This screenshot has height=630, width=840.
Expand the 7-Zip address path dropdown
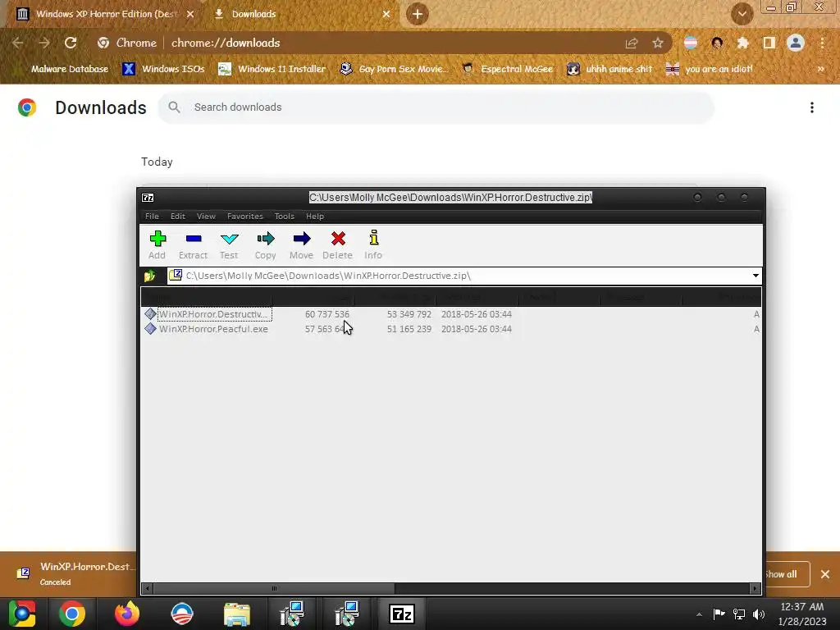click(x=756, y=276)
